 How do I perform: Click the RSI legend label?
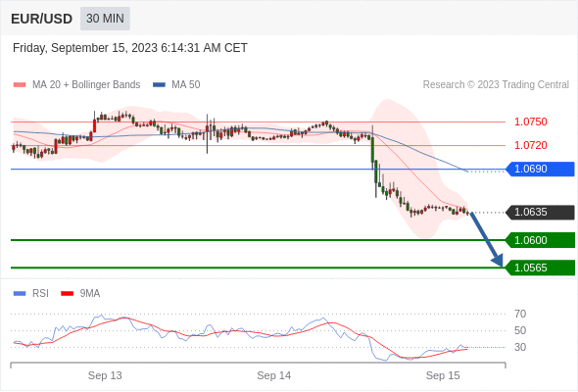point(40,294)
